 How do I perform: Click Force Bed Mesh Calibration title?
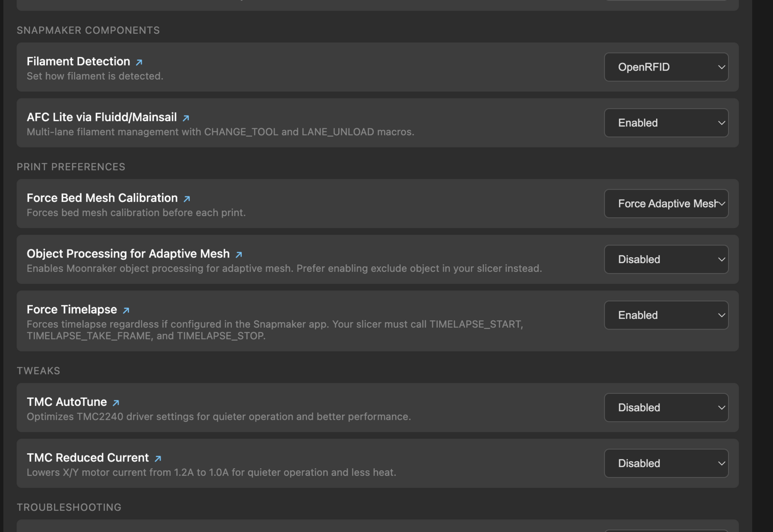[102, 198]
